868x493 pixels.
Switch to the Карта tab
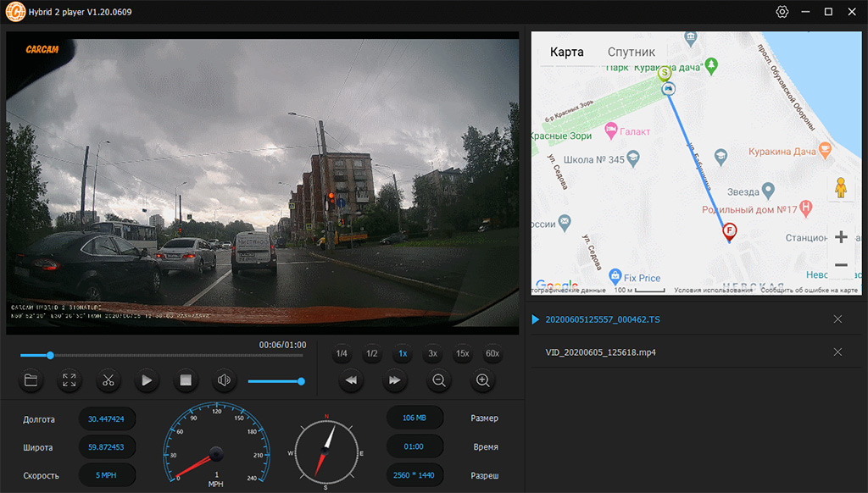click(565, 52)
